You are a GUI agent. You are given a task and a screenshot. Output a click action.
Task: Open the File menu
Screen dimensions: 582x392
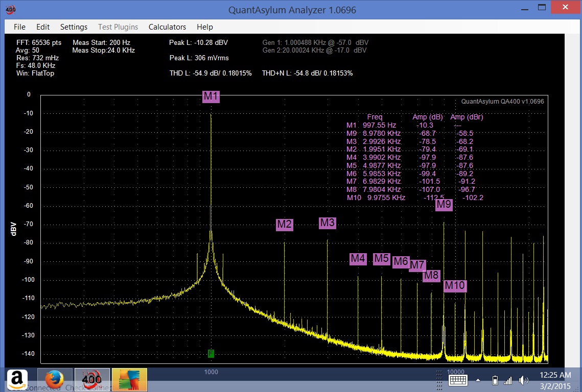click(19, 27)
